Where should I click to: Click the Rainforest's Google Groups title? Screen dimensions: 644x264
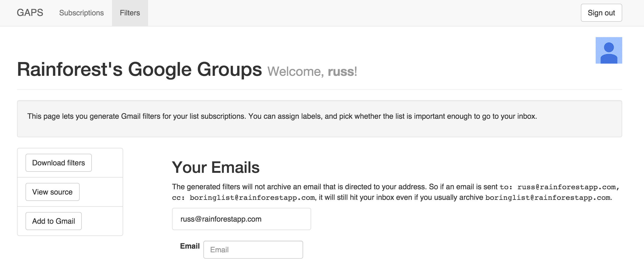tap(140, 69)
